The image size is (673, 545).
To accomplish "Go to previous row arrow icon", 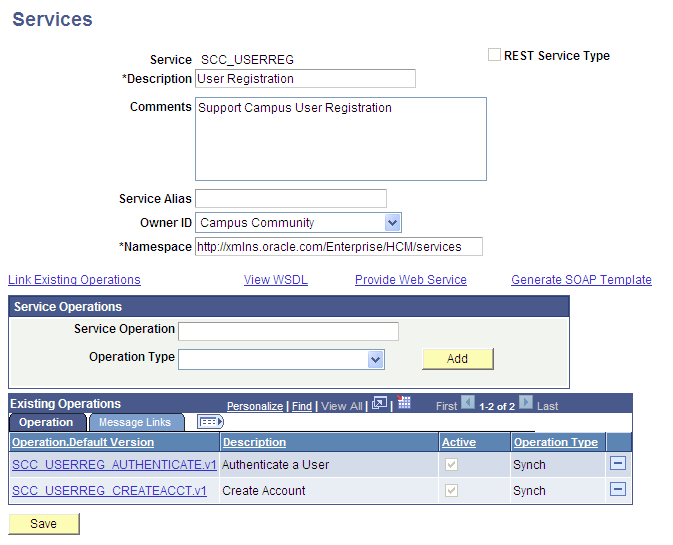I will tap(468, 403).
